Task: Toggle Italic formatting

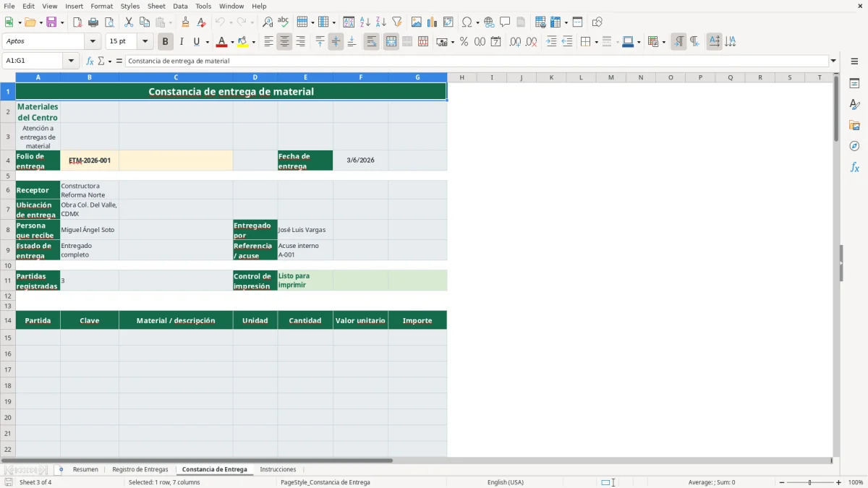Action: pos(182,42)
